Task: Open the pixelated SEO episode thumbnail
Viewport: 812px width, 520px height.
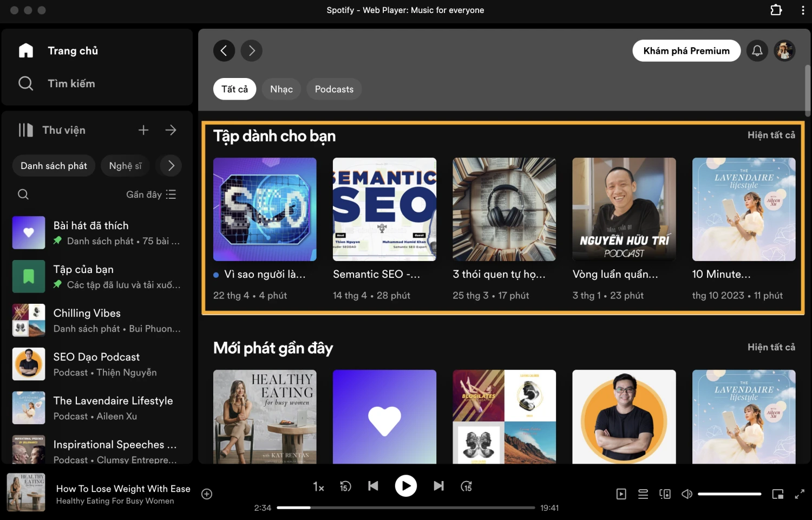Action: (x=265, y=209)
